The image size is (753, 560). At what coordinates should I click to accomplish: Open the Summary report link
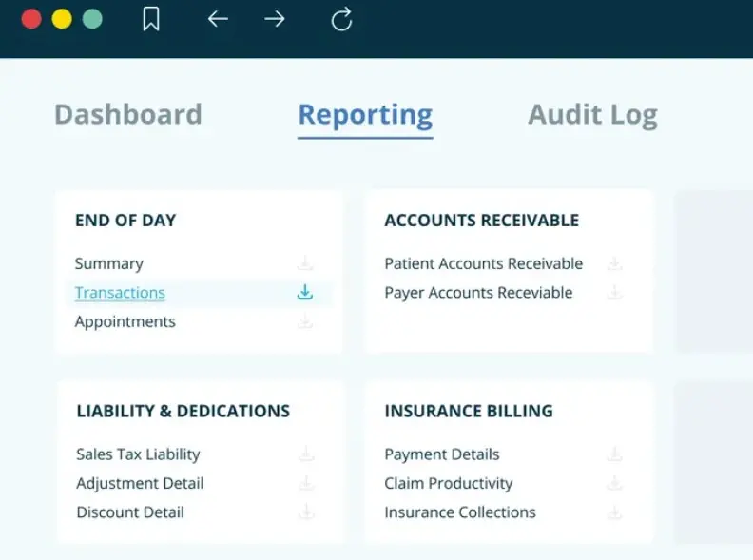tap(109, 263)
